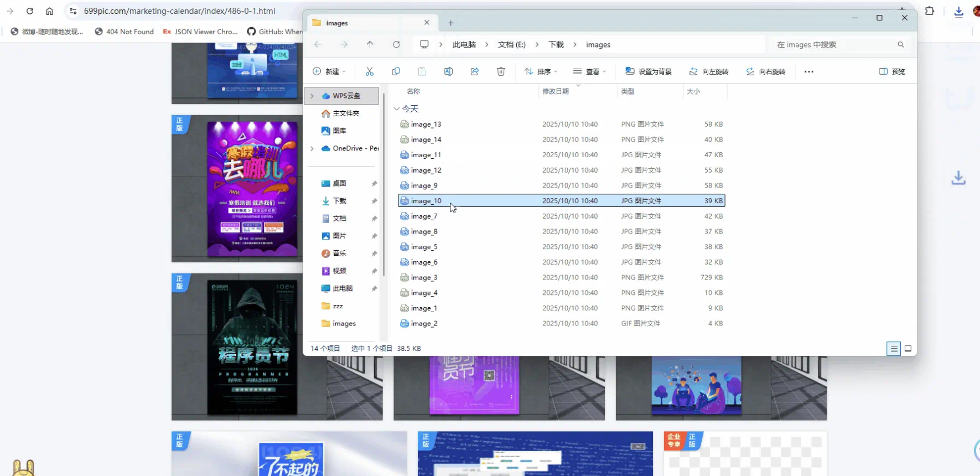Open the 新建 new item menu
Viewport: 980px width, 476px height.
click(x=329, y=71)
